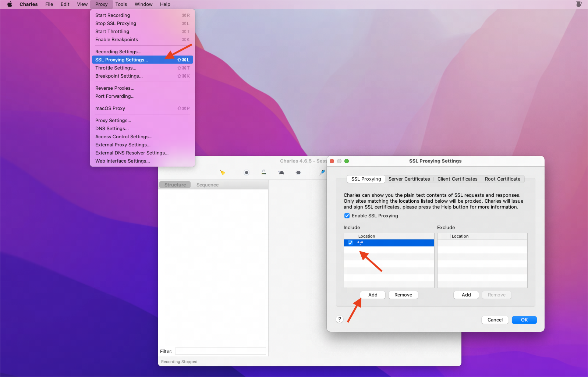Screen dimensions: 588x377
Task: Click Add under the Include list
Action: (373, 295)
